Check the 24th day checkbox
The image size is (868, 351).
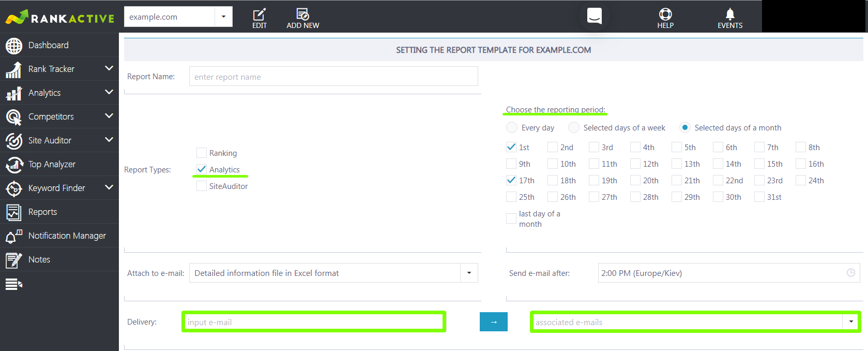(x=801, y=180)
